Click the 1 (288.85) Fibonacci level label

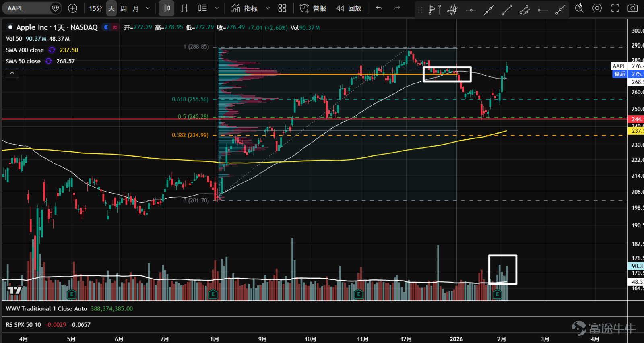click(x=196, y=47)
